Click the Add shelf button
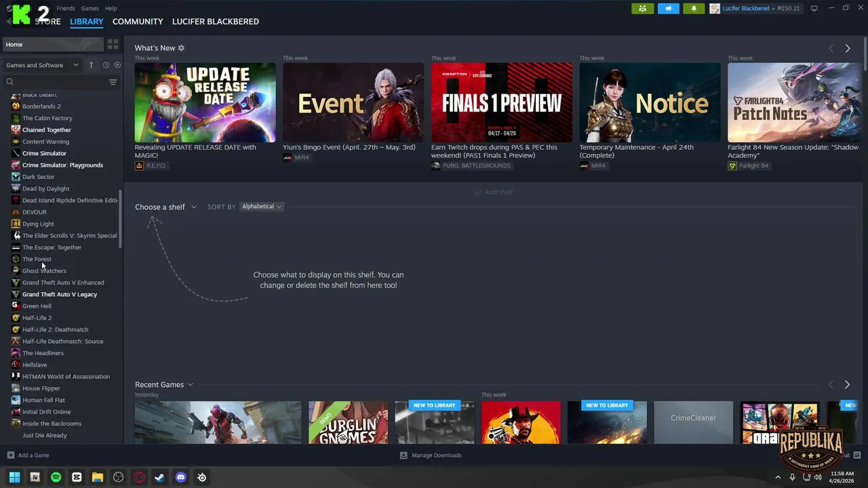Viewport: 868px width, 488px height. point(493,192)
